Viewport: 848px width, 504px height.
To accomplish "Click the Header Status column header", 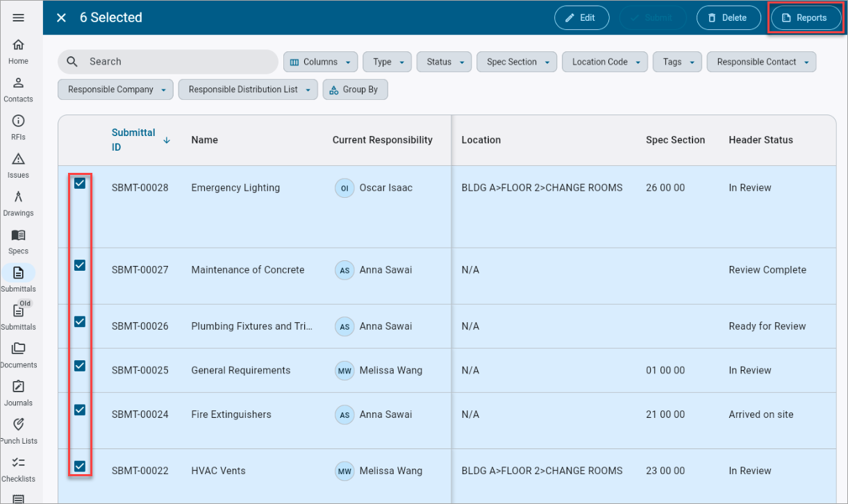I will tap(760, 140).
